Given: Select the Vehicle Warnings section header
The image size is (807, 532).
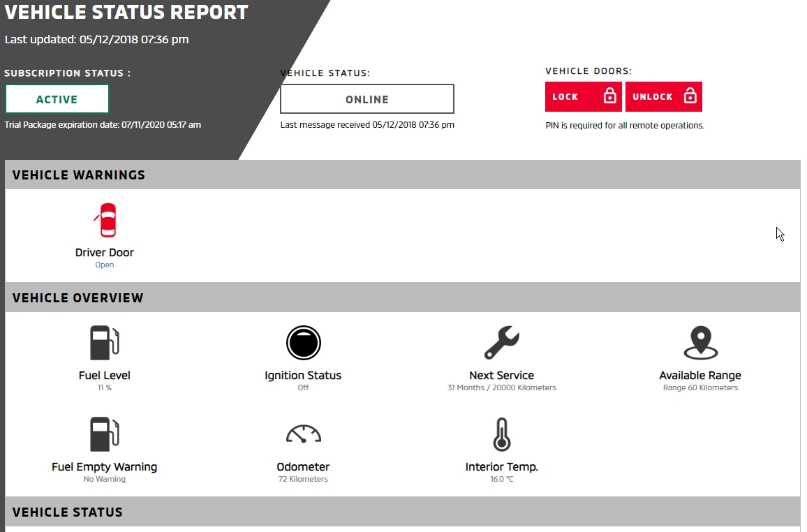Looking at the screenshot, I should click(x=403, y=175).
